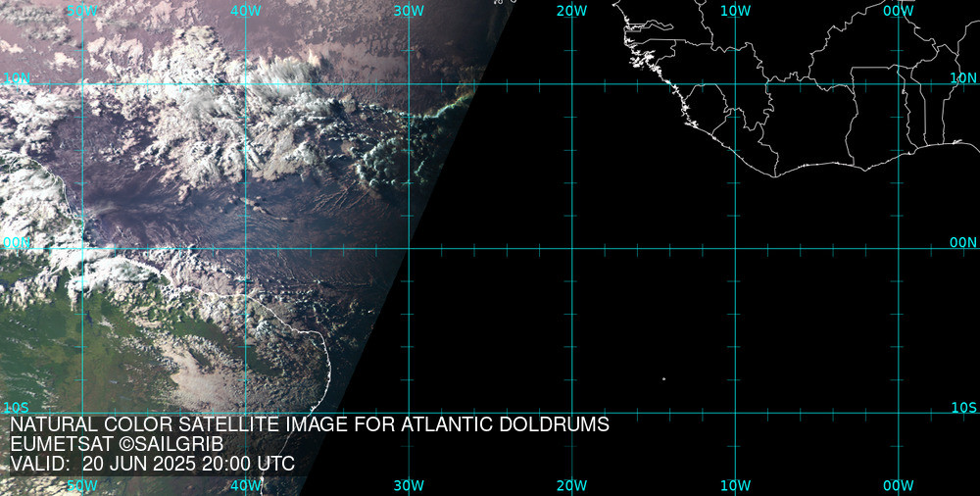
Task: Click the 'EUMETSAT ©SAILGRIB' credit line
Action: (117, 444)
